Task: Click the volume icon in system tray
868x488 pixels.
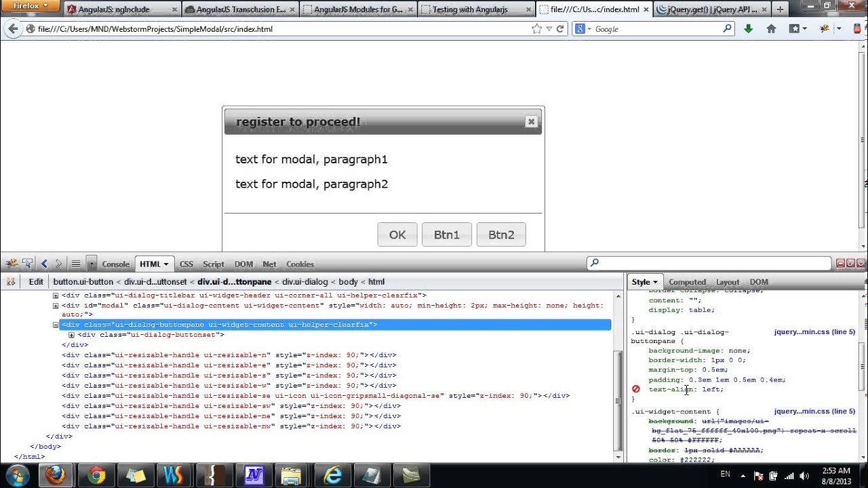Action: click(x=804, y=475)
